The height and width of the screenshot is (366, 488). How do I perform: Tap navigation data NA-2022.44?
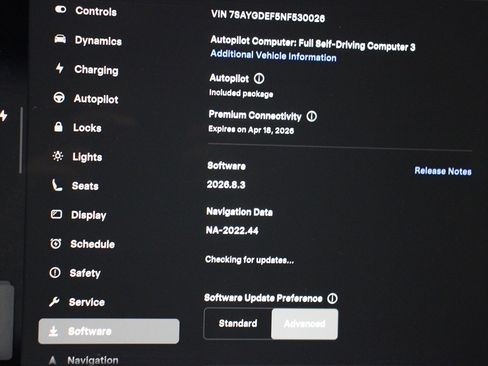click(x=232, y=230)
